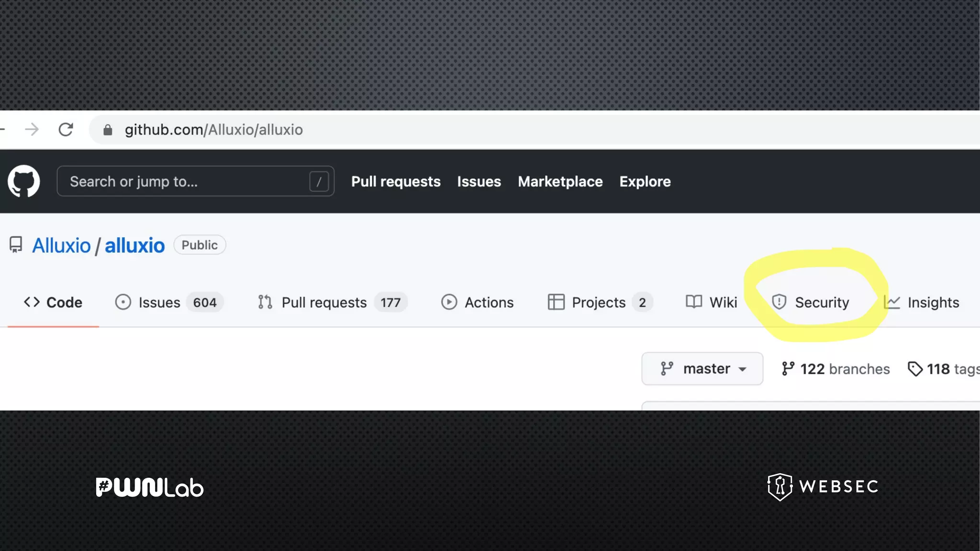Click the padlock icon in address bar
This screenshot has width=980, height=551.
point(108,130)
